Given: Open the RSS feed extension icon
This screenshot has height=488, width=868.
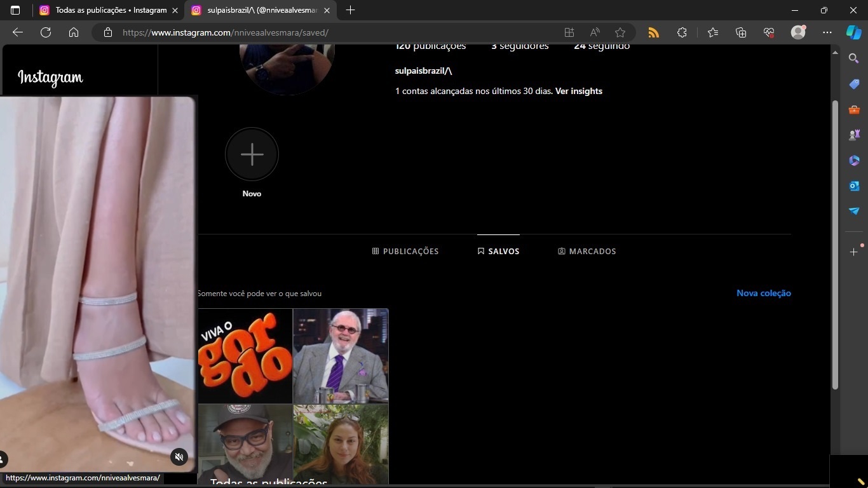Looking at the screenshot, I should click(x=653, y=32).
